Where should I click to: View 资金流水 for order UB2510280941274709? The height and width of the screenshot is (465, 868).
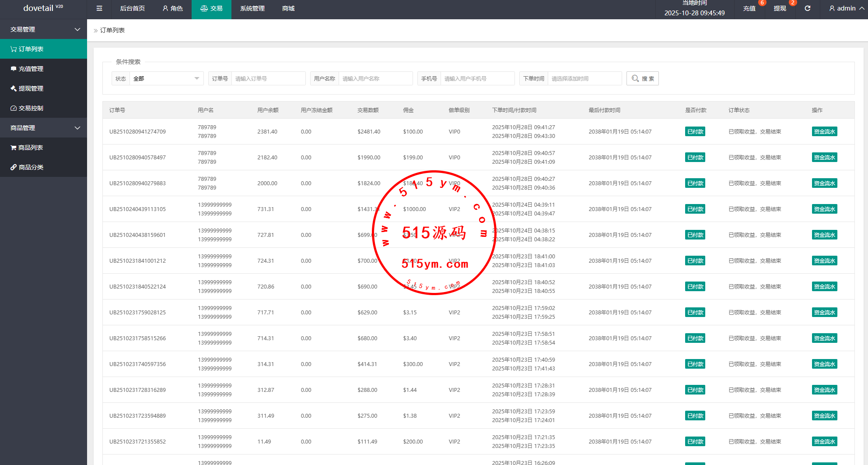coord(824,132)
